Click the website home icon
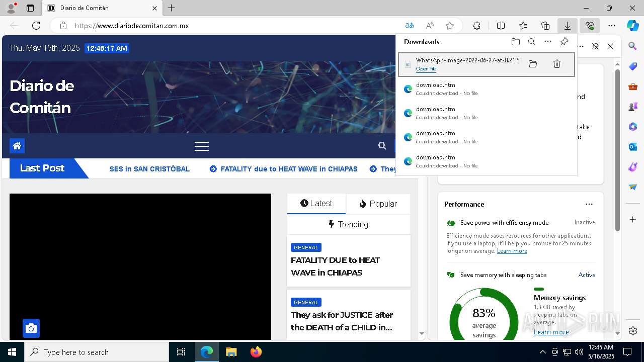644x362 pixels. coord(17,146)
